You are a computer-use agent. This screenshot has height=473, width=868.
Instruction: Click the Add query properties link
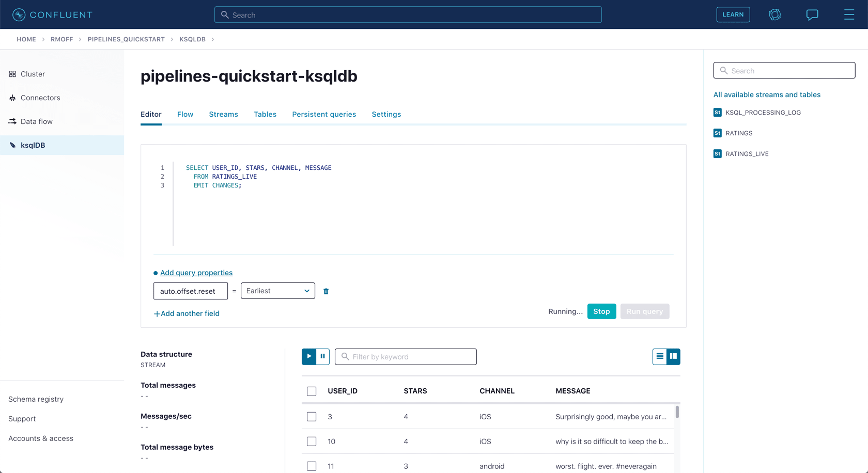(x=196, y=273)
